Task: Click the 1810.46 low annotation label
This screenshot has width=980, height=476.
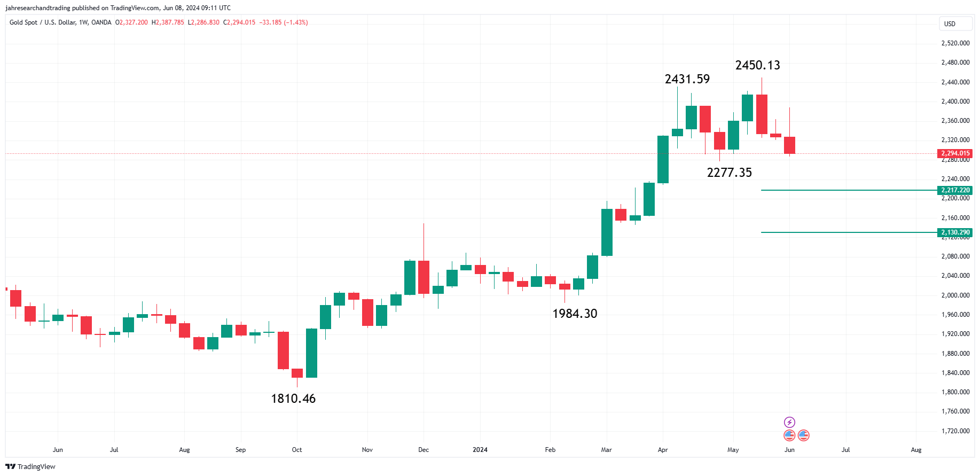Action: coord(293,399)
